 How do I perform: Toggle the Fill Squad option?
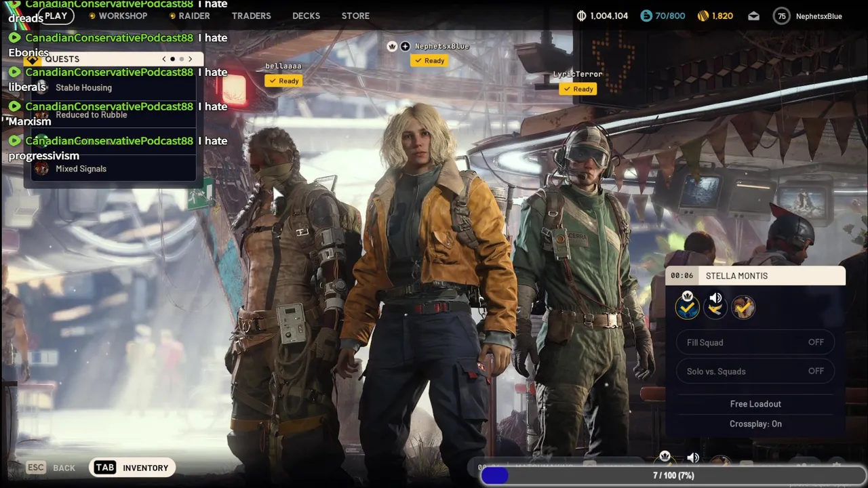[x=755, y=342]
